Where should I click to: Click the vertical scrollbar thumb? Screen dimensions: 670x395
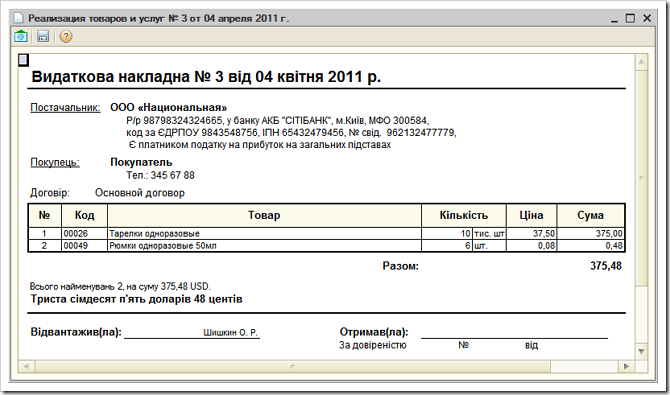641,178
